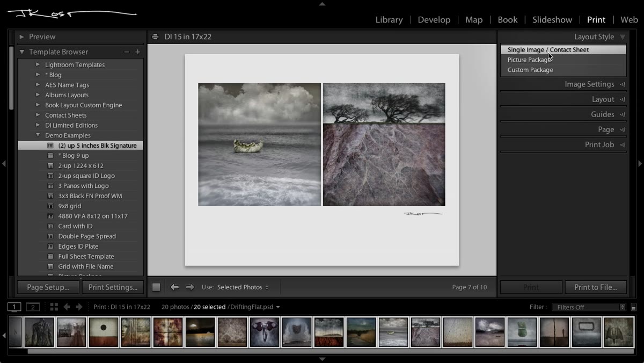Click template icon of 2-up 1224 x 612

coord(50,166)
